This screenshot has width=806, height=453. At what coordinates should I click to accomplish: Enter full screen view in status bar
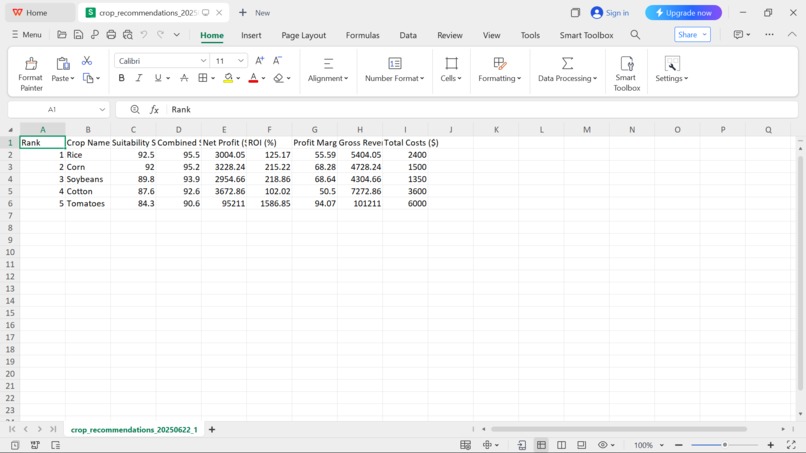(791, 445)
